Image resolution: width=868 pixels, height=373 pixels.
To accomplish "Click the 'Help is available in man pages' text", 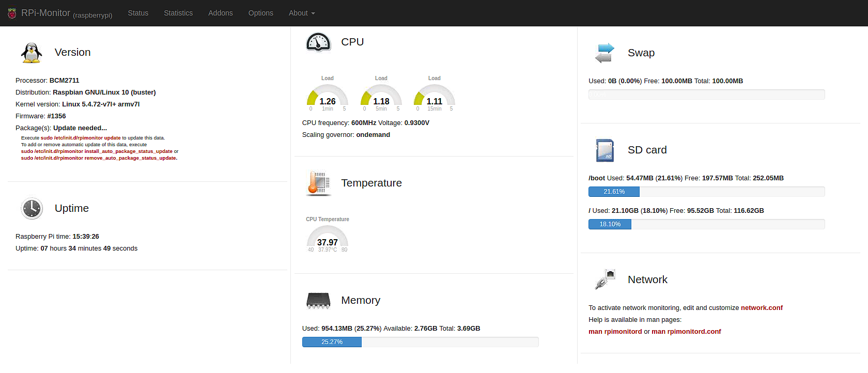I will click(635, 320).
